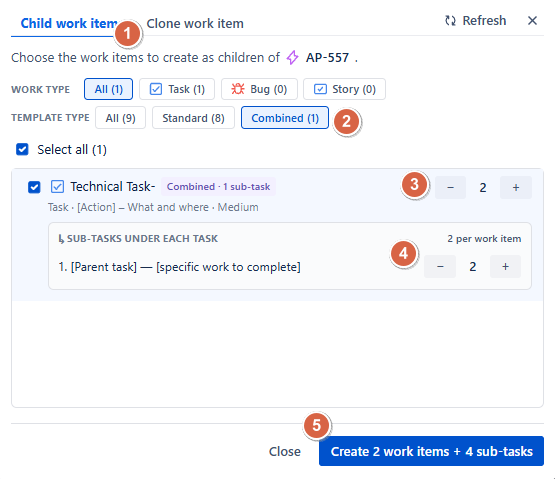Select template type Standard (8)
This screenshot has height=479, width=555.
coord(193,118)
